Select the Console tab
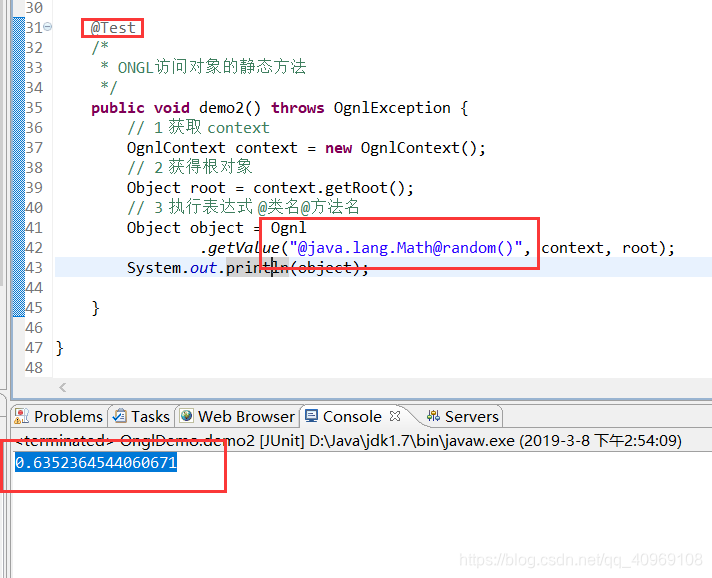The image size is (712, 578). tap(352, 416)
